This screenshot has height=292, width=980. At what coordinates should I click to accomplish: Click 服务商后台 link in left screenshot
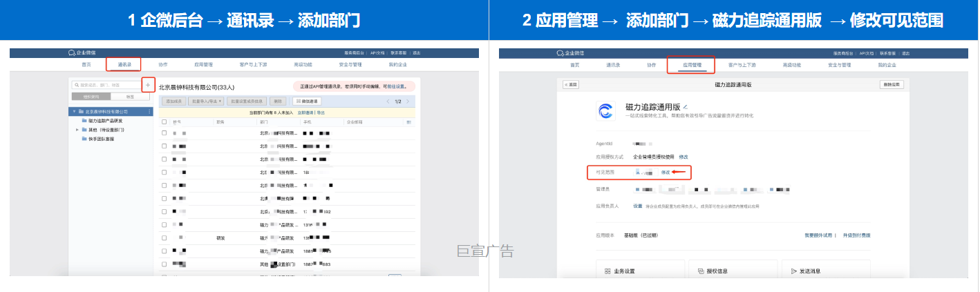click(352, 53)
